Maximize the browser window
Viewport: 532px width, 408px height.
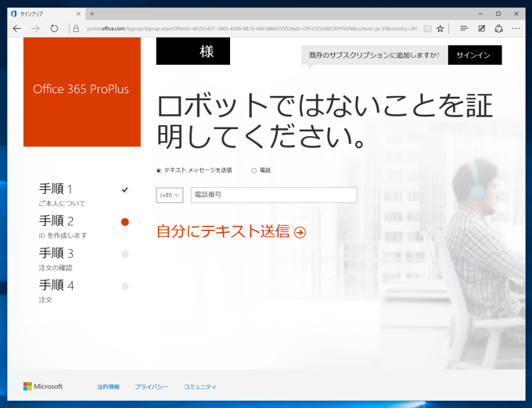click(x=498, y=14)
